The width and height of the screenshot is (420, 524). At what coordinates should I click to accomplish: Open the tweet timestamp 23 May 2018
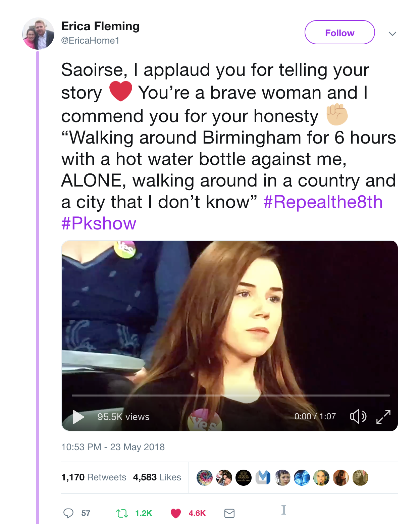tap(113, 447)
